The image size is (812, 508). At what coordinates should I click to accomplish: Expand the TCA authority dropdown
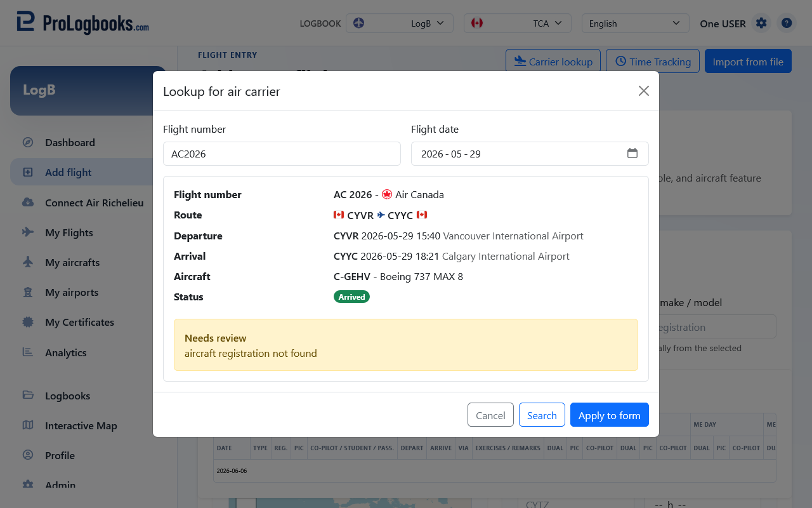coord(518,23)
